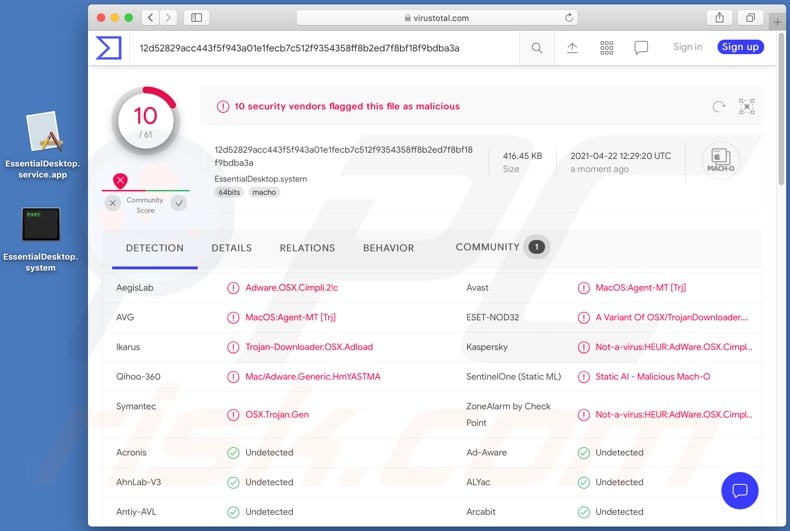Click Avast MacOS:Agent-MT [Trj] result

(x=640, y=288)
